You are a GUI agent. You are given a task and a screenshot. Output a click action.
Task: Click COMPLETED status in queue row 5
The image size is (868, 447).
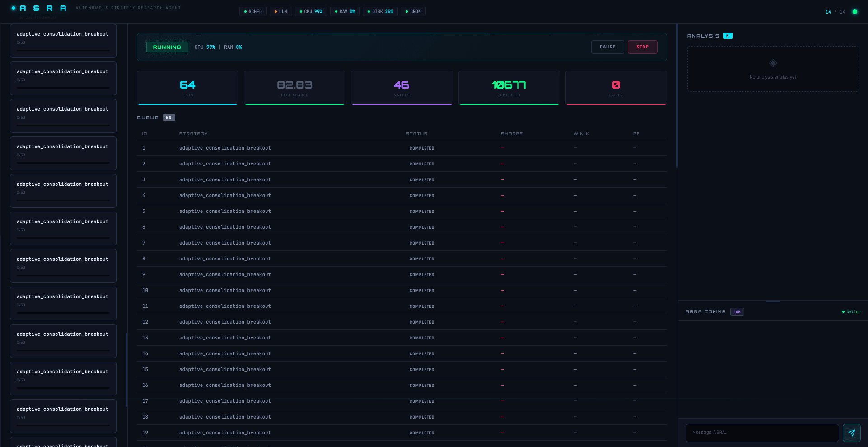coord(422,212)
